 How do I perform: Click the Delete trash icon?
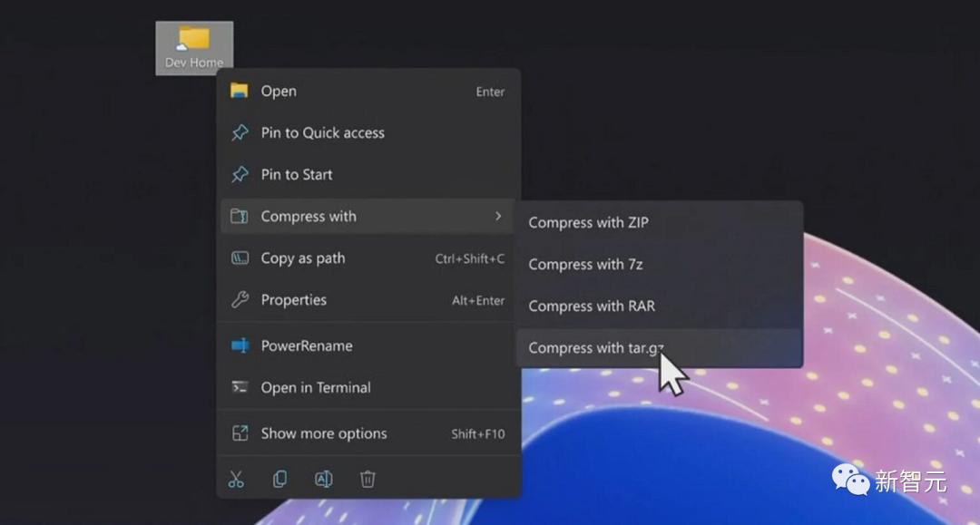[367, 479]
